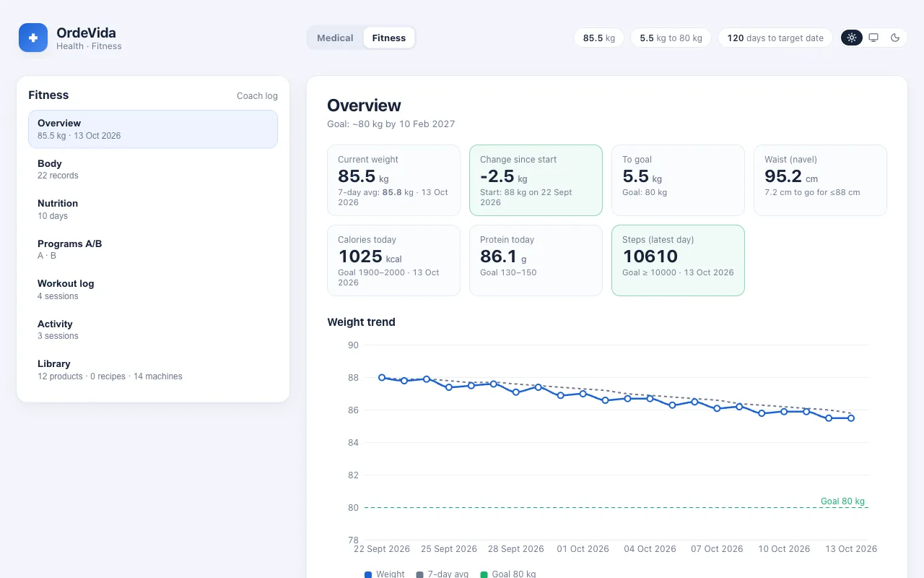Image resolution: width=924 pixels, height=578 pixels.
Task: Click the Goal 80 kg line label
Action: [842, 501]
